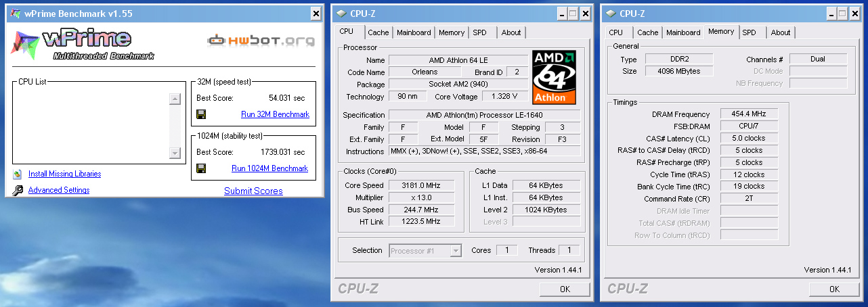Click CPU List scroll up arrow
868x307 pixels.
click(x=175, y=99)
